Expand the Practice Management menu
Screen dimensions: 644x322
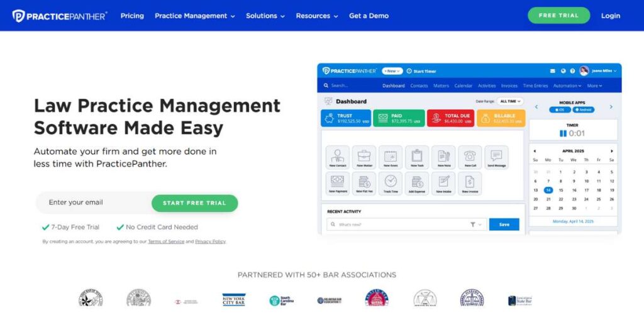(195, 16)
